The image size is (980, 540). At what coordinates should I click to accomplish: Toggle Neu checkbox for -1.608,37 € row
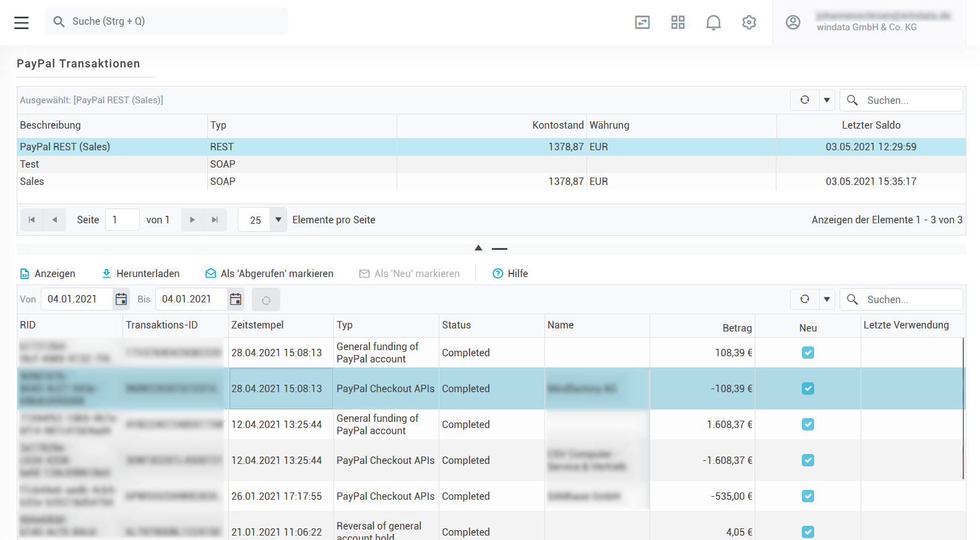pyautogui.click(x=807, y=460)
